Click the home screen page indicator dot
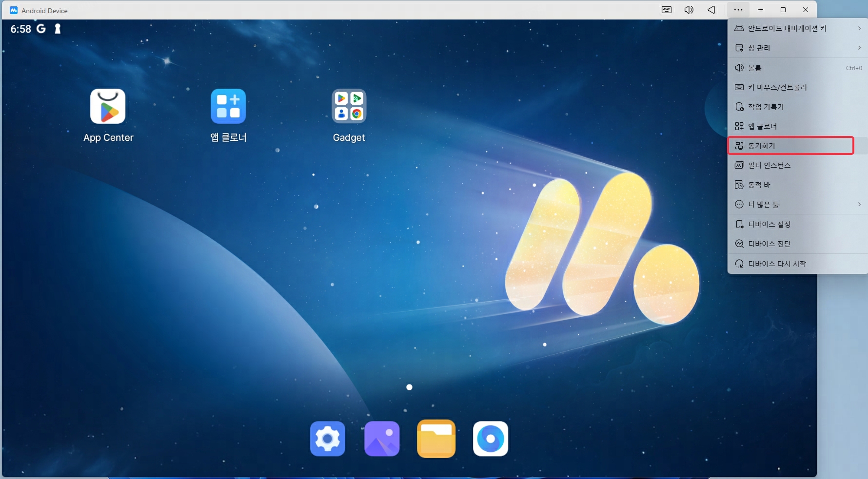 410,387
